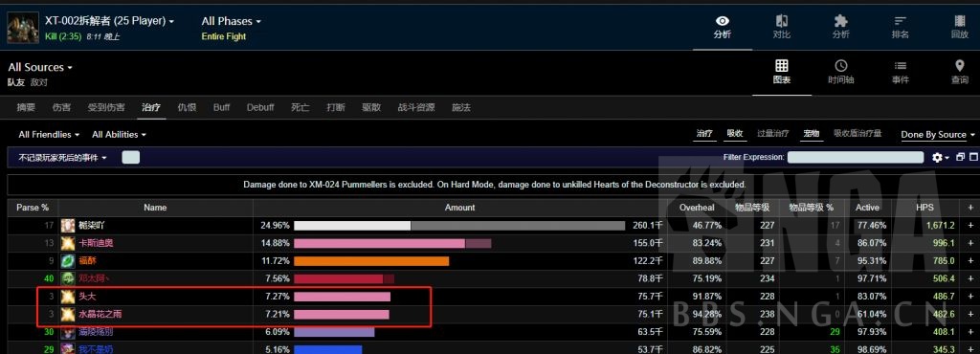This screenshot has width=980, height=354.
Task: Click the restore-window icon beside the gear
Action: click(961, 157)
